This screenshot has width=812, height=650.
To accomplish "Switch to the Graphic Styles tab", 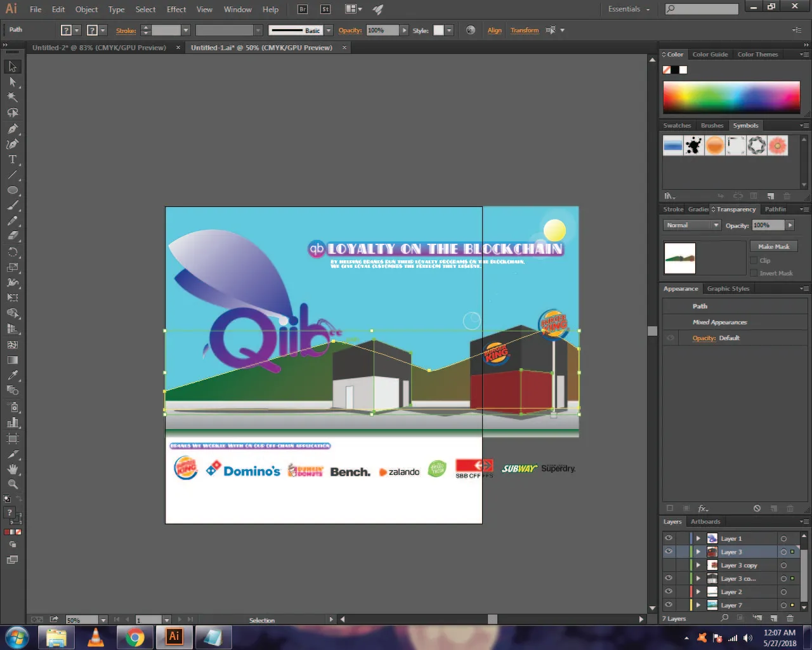I will [x=728, y=288].
